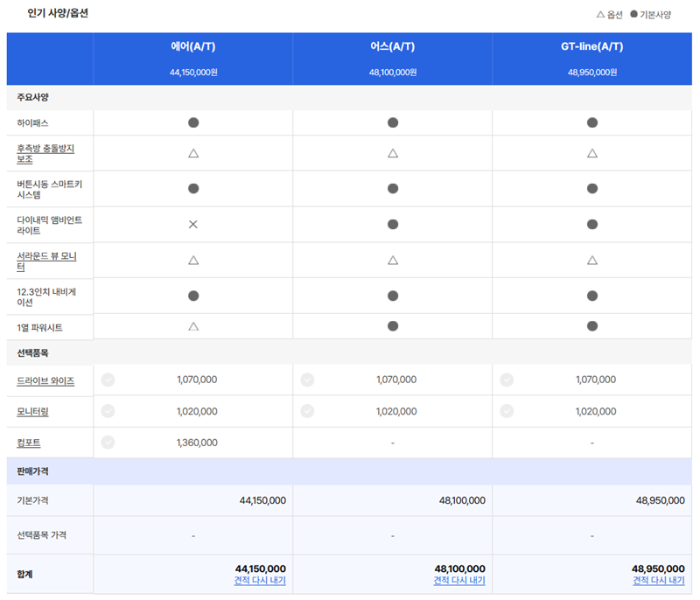Click 1열 파워시트 circle for 어스(A/T)
Screen dimensions: 700x600
[393, 326]
